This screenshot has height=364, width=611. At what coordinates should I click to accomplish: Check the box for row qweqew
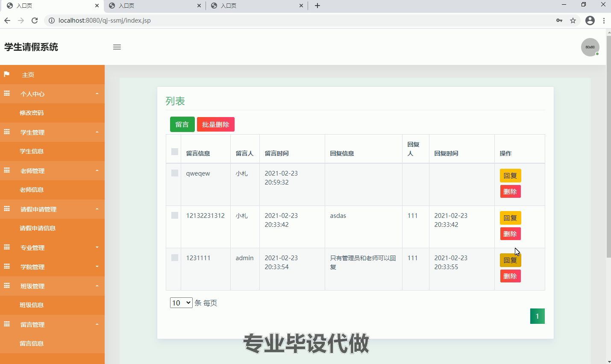coord(174,173)
